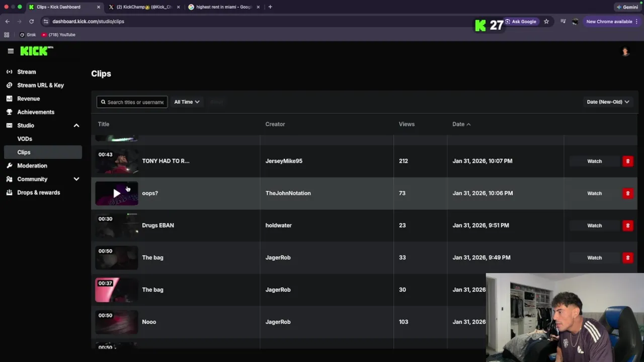
Task: Watch the 00:50 The bag clip
Action: 594,257
